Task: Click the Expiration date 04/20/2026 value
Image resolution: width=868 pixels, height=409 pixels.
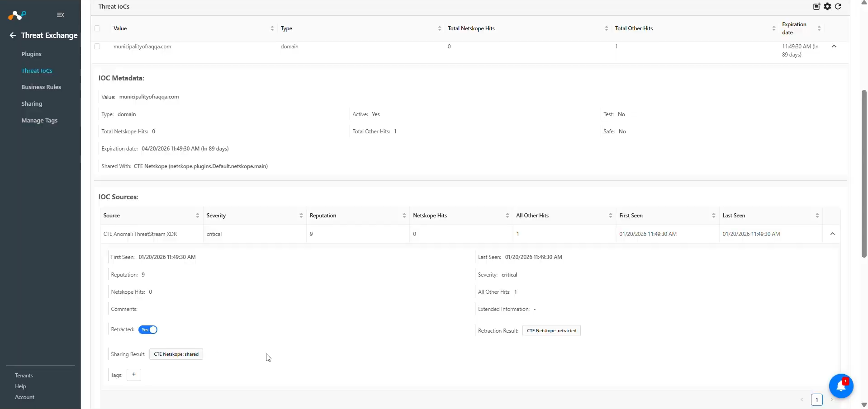Action: click(x=185, y=149)
